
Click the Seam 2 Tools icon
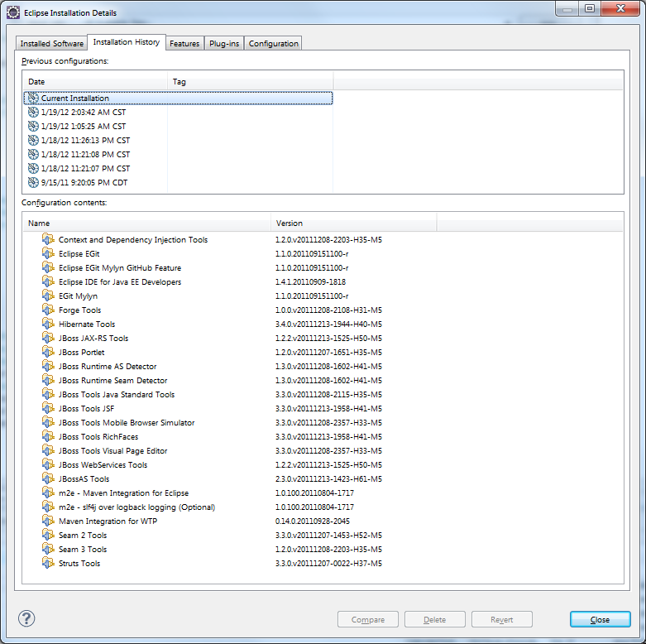48,535
